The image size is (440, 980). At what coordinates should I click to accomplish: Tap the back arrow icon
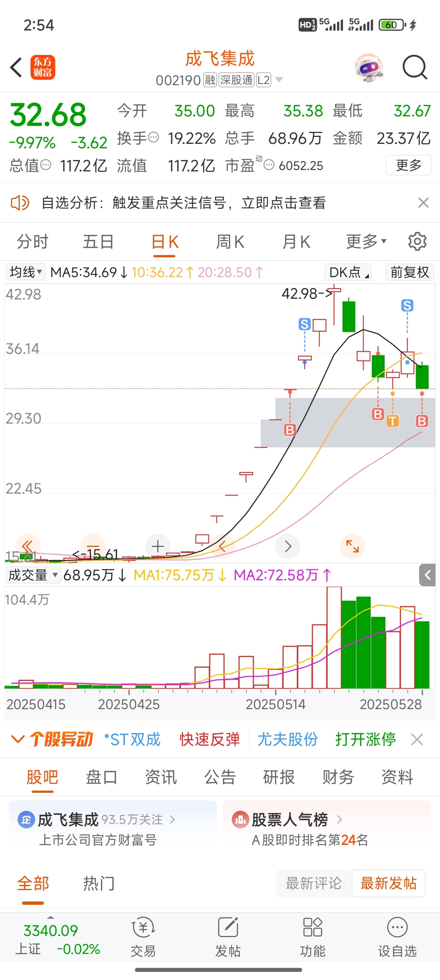(16, 68)
